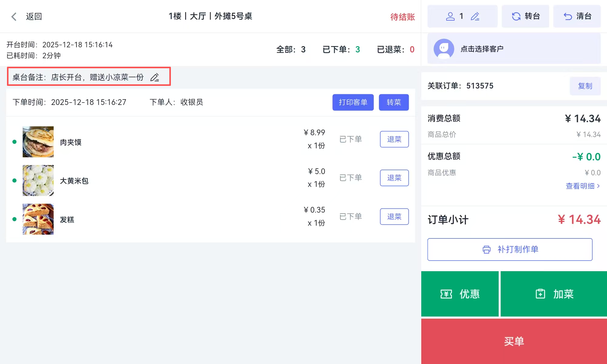
Task: Click the blue 转菜 button
Action: pyautogui.click(x=394, y=102)
